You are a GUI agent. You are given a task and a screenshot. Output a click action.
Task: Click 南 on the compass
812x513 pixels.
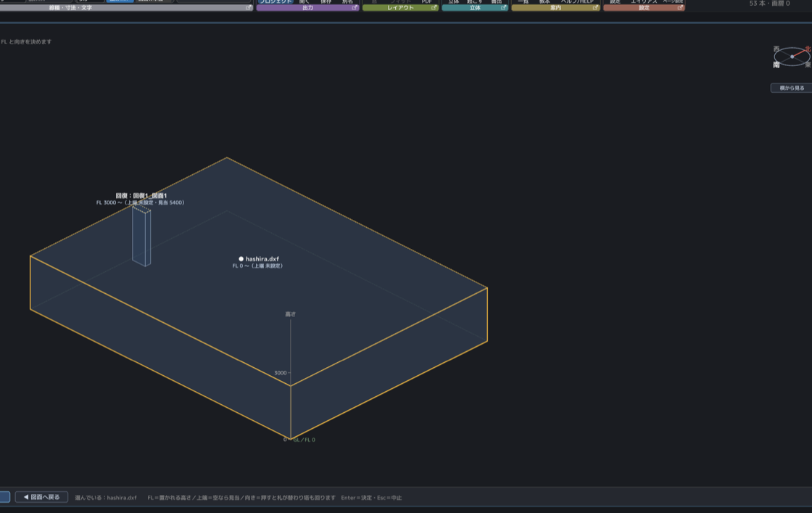[776, 65]
